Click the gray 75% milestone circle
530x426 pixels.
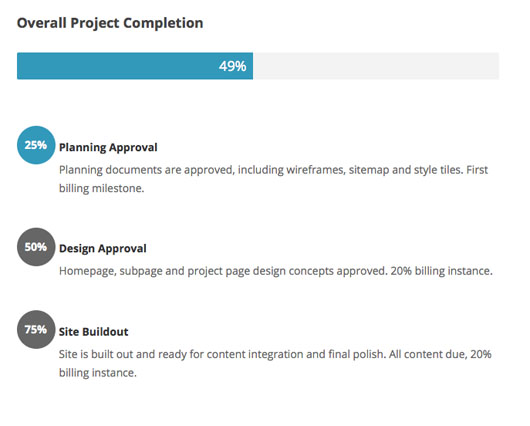pos(36,330)
